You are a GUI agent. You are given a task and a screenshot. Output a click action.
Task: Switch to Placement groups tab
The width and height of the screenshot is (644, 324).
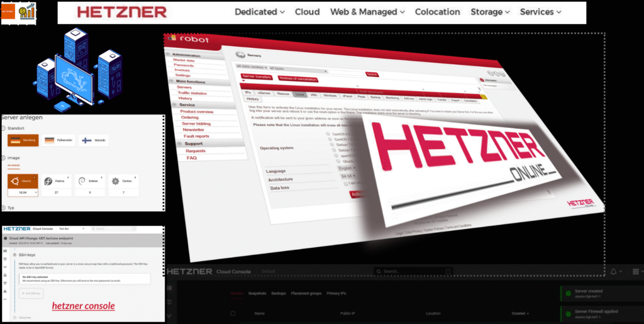tap(307, 294)
